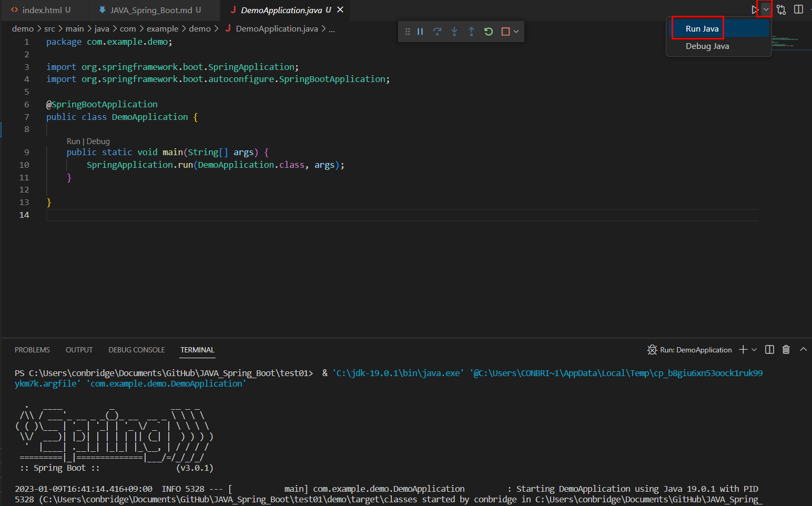Click the 'package' keyword on line 1
The height and width of the screenshot is (506, 812).
click(64, 42)
